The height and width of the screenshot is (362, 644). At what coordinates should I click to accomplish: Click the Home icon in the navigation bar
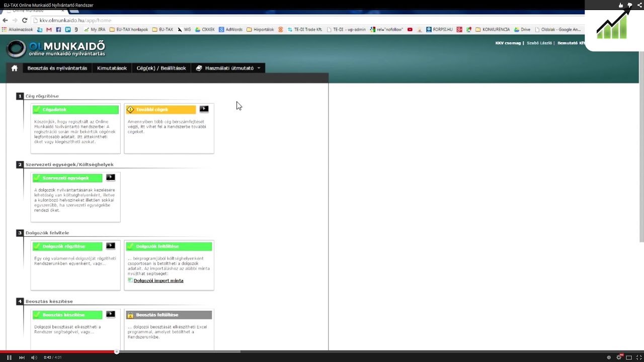click(x=14, y=68)
